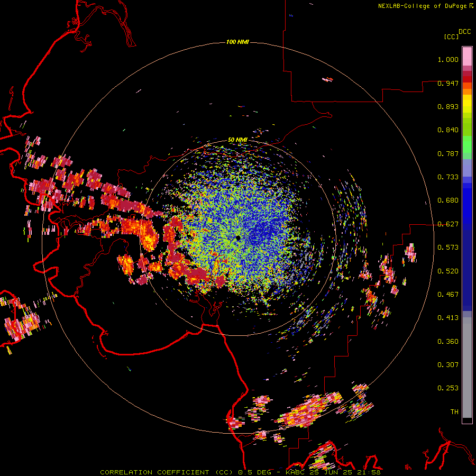Click the gray lower segment of color bar

click(x=467, y=368)
